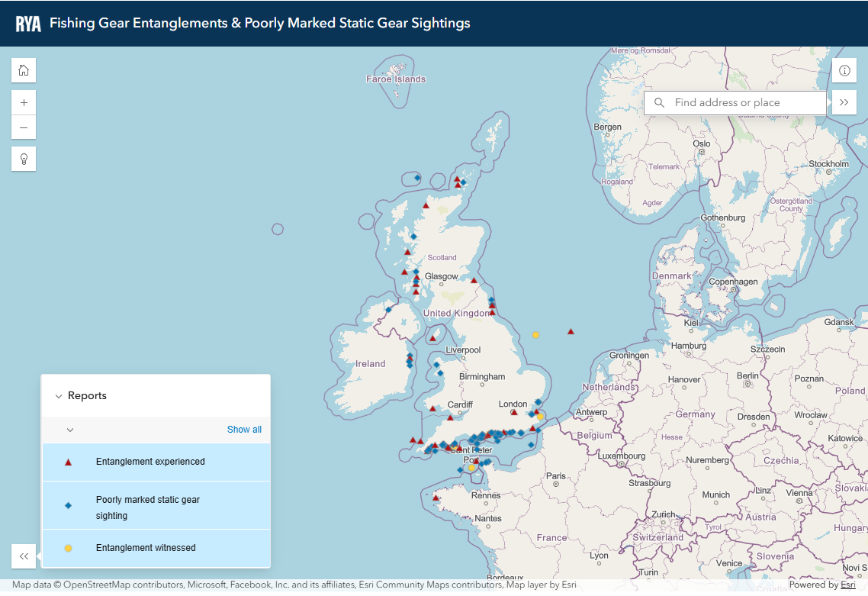
Task: Click the Copenhagen map label
Action: [733, 282]
